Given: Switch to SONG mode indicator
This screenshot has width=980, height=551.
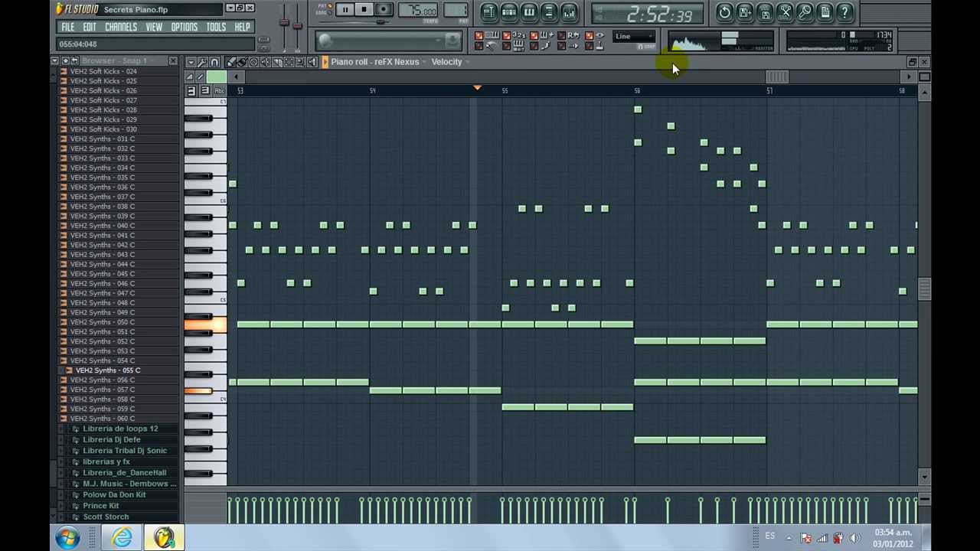Looking at the screenshot, I should [x=324, y=12].
